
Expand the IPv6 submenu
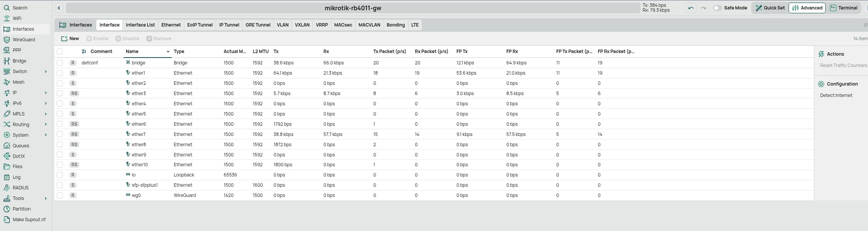click(46, 103)
